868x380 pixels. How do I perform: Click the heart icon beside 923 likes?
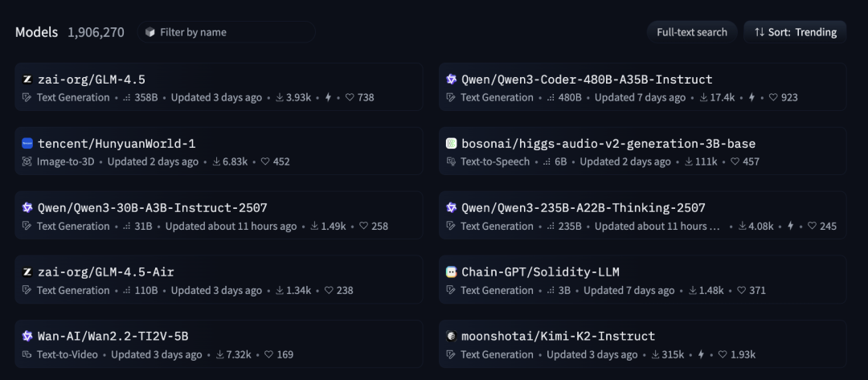773,97
